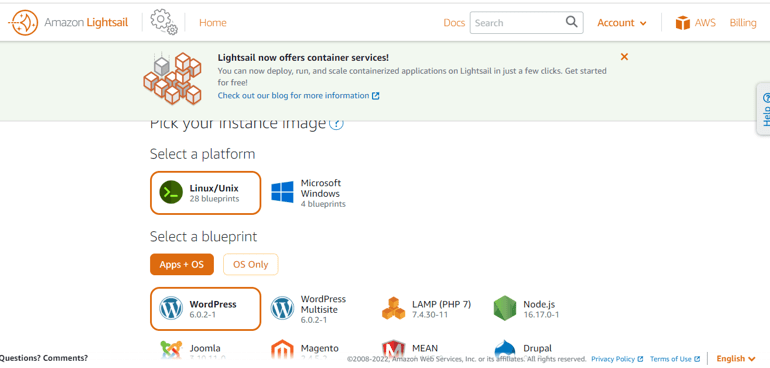The image size is (770, 368).
Task: Open Docs in the top navigation
Action: coord(454,23)
